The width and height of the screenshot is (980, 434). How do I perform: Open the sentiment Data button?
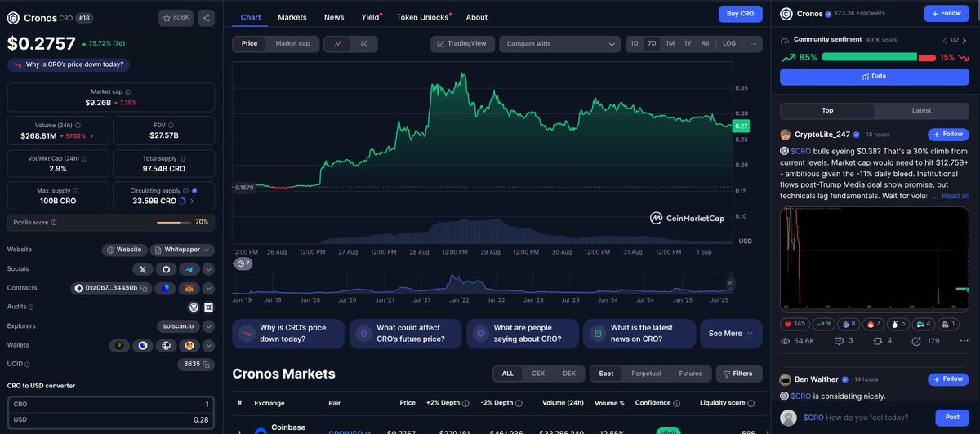click(874, 76)
